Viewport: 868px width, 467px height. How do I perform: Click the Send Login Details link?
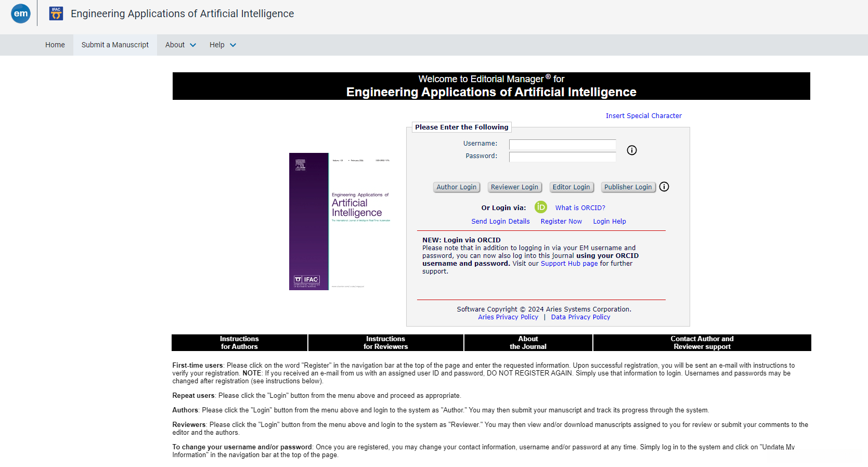(500, 222)
